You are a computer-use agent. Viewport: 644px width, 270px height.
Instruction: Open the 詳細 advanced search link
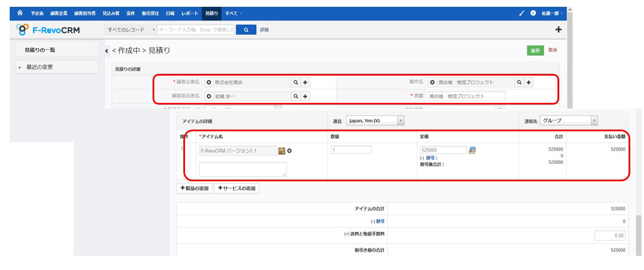[265, 30]
